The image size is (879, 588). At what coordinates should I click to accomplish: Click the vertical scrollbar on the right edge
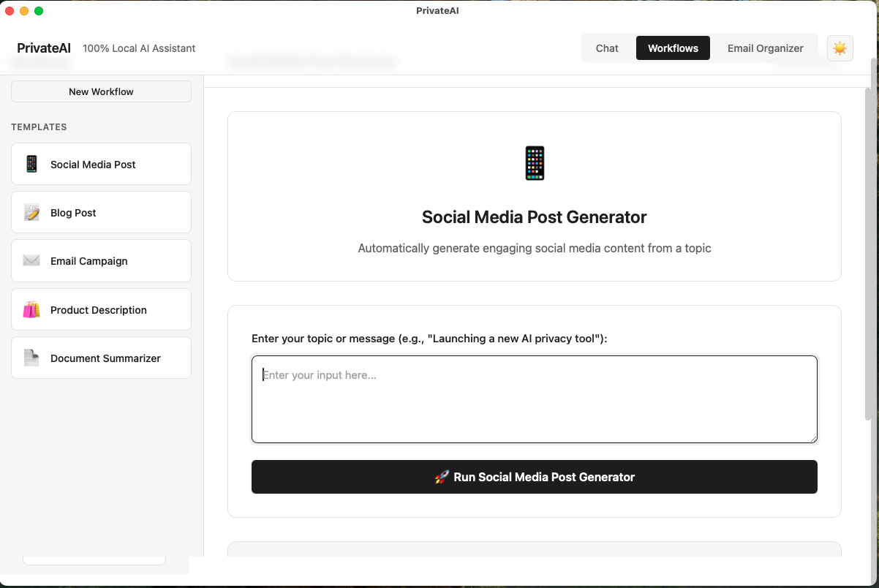pyautogui.click(x=866, y=219)
